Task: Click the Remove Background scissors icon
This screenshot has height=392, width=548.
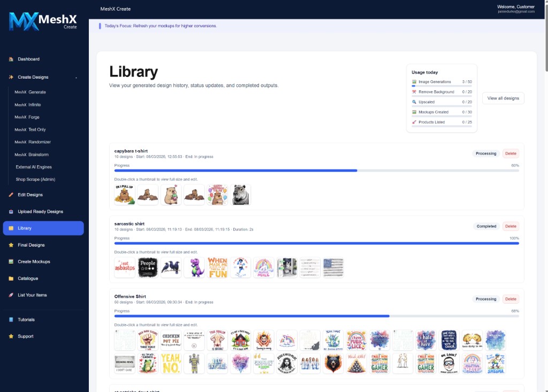Action: coord(414,91)
